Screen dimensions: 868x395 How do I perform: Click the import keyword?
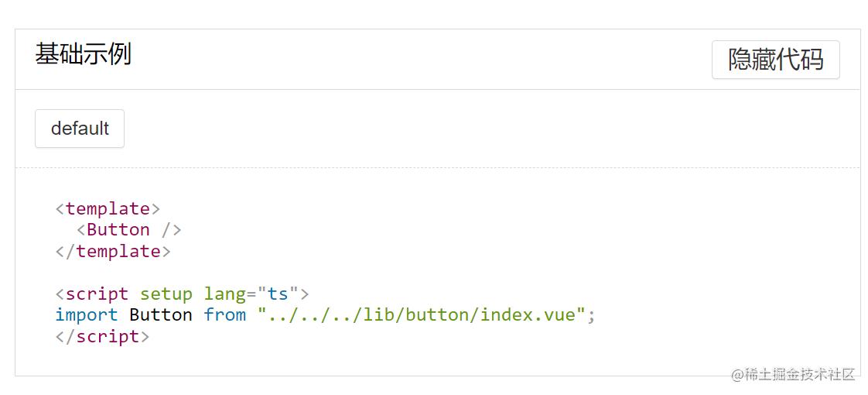[86, 315]
